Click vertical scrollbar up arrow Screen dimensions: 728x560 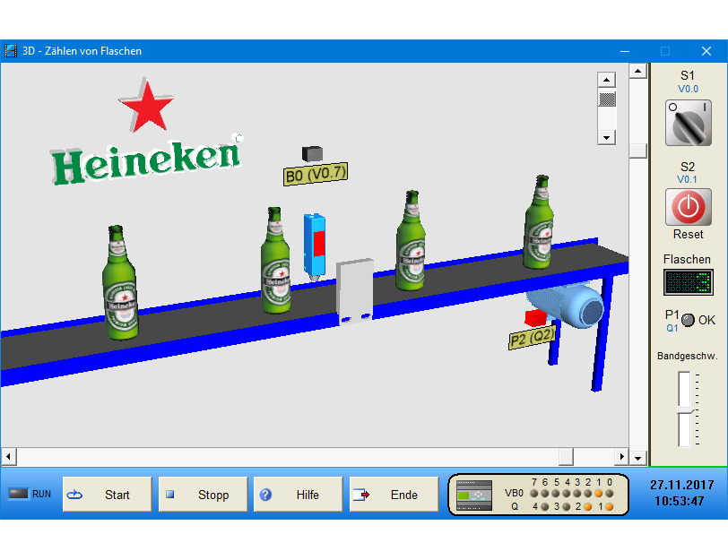pos(638,71)
